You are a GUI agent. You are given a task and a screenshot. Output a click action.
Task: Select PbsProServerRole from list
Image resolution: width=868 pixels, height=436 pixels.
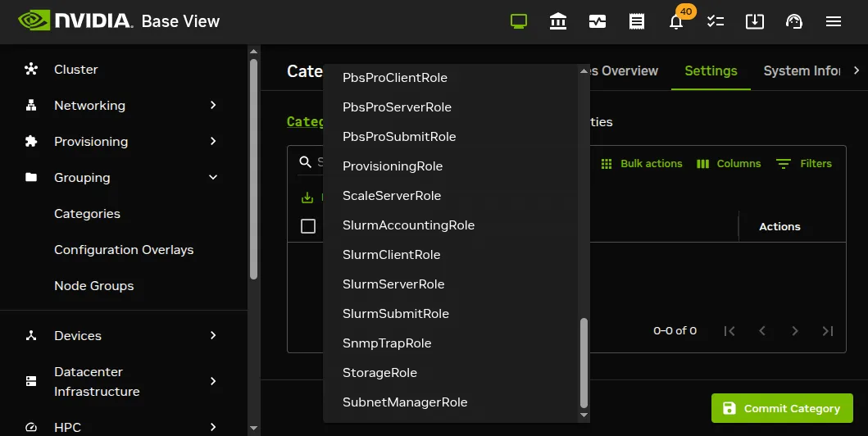[452, 107]
